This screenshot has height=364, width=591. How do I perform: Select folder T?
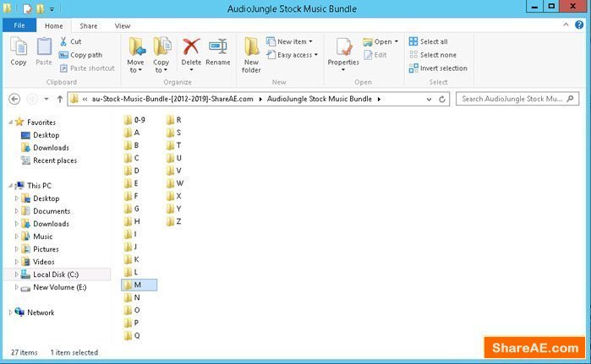pyautogui.click(x=174, y=145)
